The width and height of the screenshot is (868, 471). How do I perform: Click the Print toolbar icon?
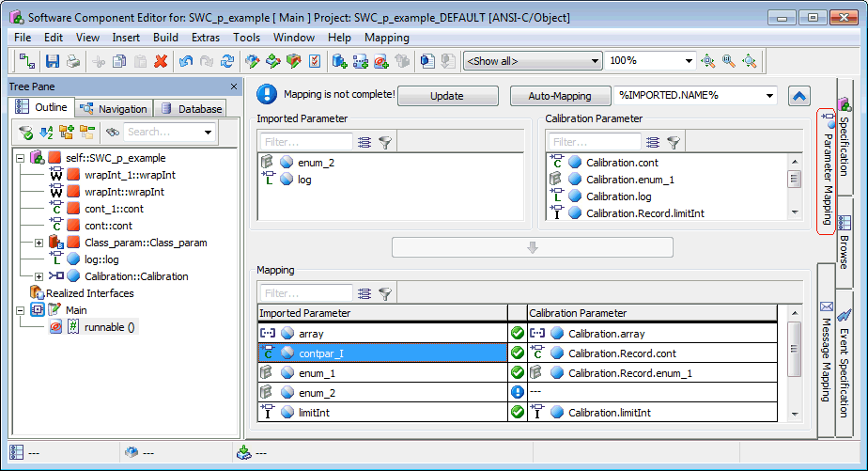point(73,61)
